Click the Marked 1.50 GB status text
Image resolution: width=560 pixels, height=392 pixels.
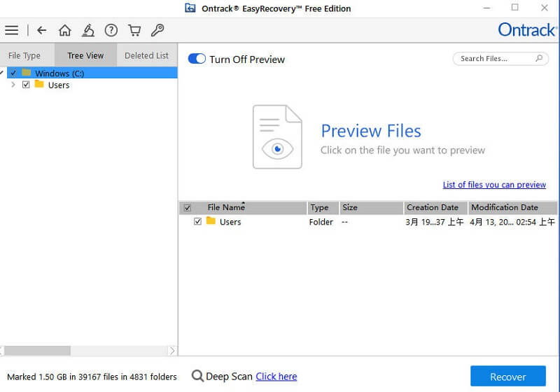tap(92, 377)
